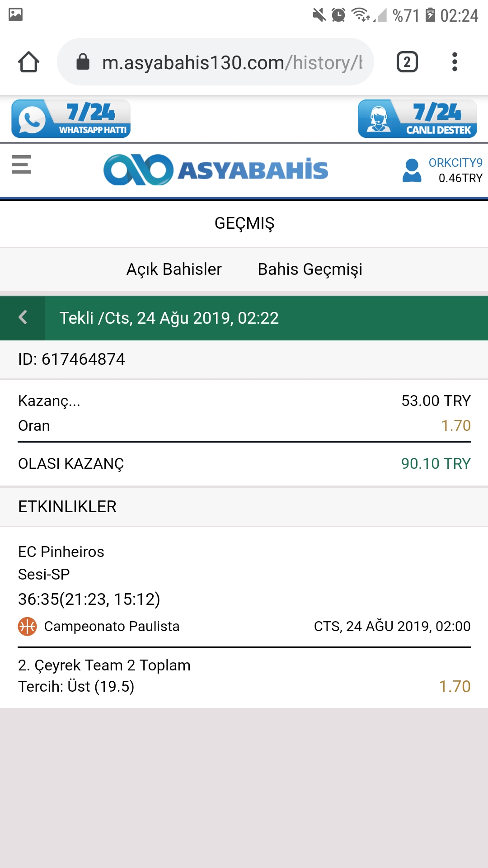
Task: Tap the 0.46TRY balance text
Action: (460, 178)
